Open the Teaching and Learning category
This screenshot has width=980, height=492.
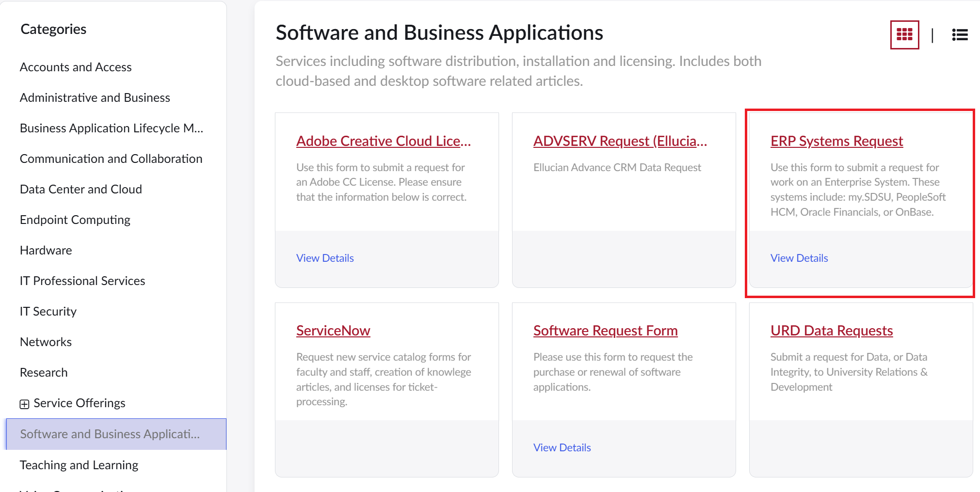79,465
